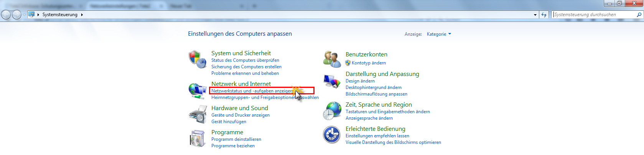Viewport: 644px width, 155px height.
Task: Open the Netzwerk und Internet heading
Action: (x=241, y=84)
